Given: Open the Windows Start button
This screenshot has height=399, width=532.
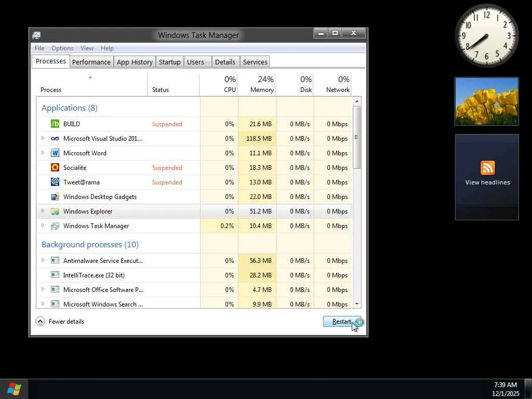Looking at the screenshot, I should [14, 389].
